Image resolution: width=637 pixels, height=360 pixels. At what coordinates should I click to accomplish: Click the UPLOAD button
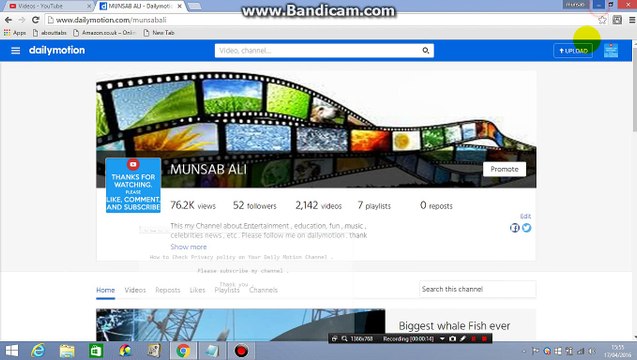pyautogui.click(x=573, y=51)
